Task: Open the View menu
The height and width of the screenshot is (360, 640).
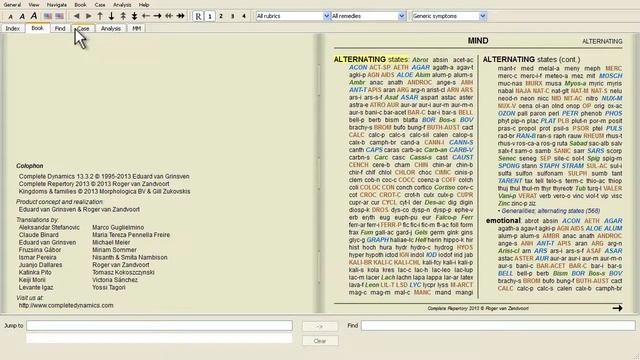Action: coord(34,5)
